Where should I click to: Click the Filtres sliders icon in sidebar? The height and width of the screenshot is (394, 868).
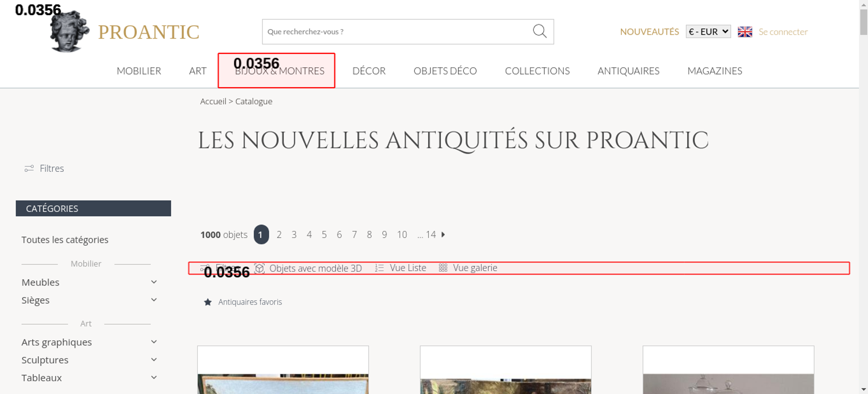tap(29, 168)
